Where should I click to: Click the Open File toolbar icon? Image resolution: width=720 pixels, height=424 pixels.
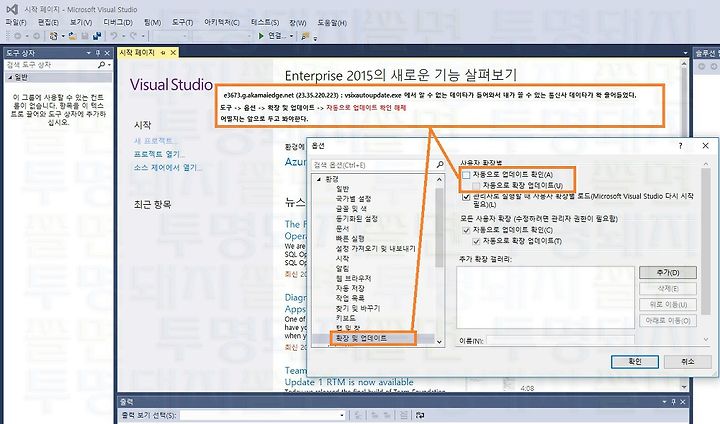73,36
